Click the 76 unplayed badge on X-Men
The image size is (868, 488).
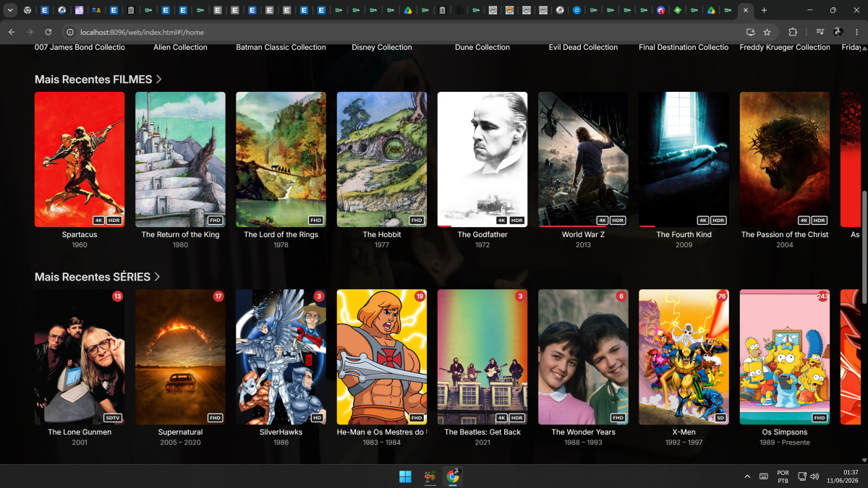(x=721, y=296)
